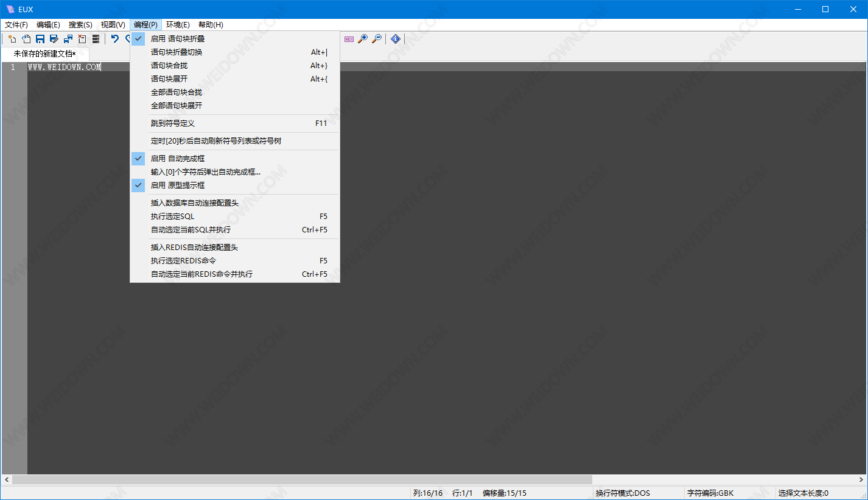Viewport: 868px width, 500px height.
Task: Toggle 启用 语句块折叠 checked option
Action: click(235, 38)
